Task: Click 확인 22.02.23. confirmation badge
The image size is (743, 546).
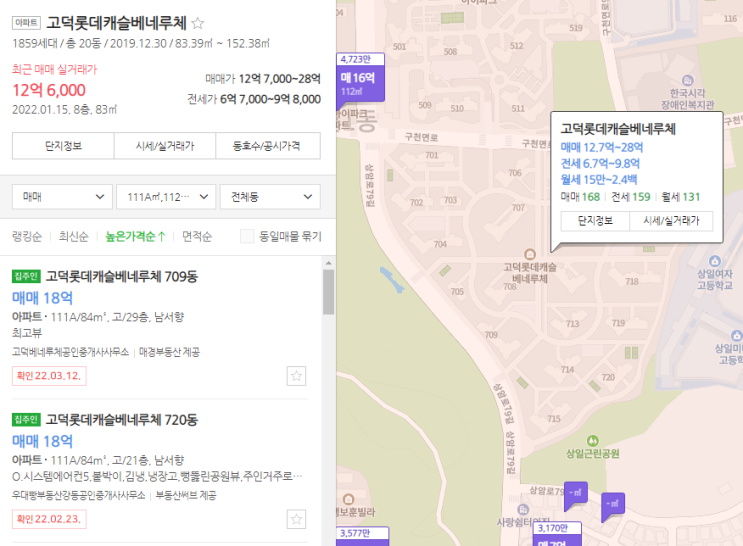Action: point(49,519)
